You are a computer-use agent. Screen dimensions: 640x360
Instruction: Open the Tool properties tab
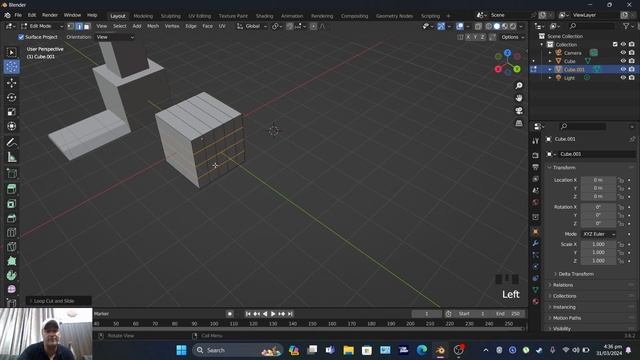coord(536,141)
